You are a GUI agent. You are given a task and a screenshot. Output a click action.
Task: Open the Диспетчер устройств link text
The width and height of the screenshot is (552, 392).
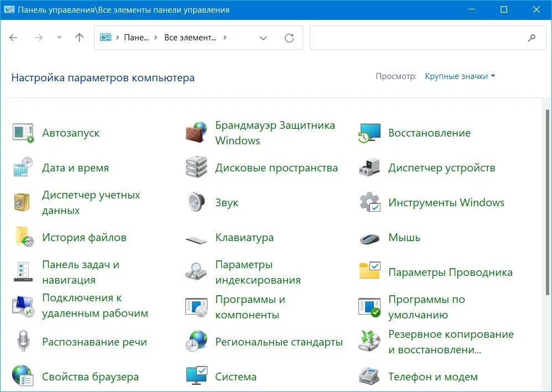coord(441,168)
